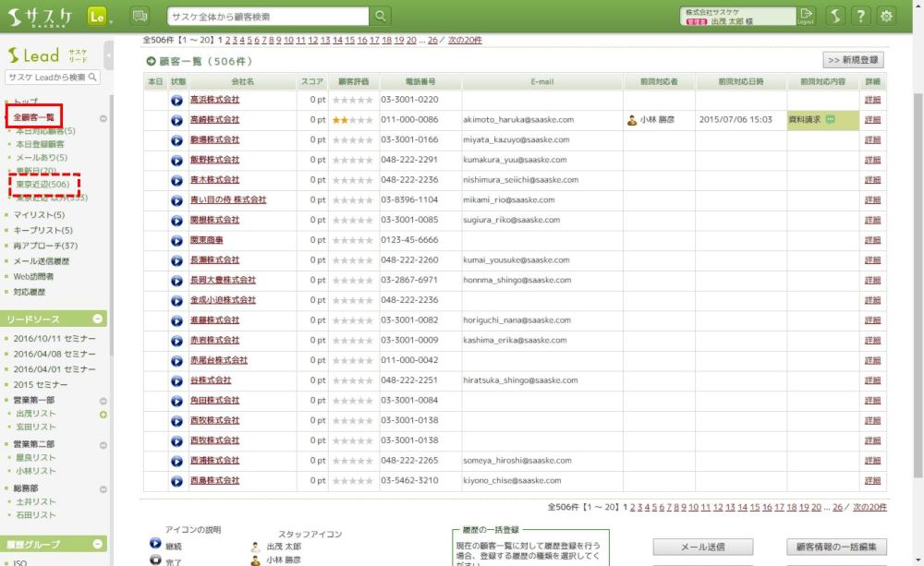Click the サスケ全体から顧客検索 search field
The image size is (924, 566).
(268, 17)
